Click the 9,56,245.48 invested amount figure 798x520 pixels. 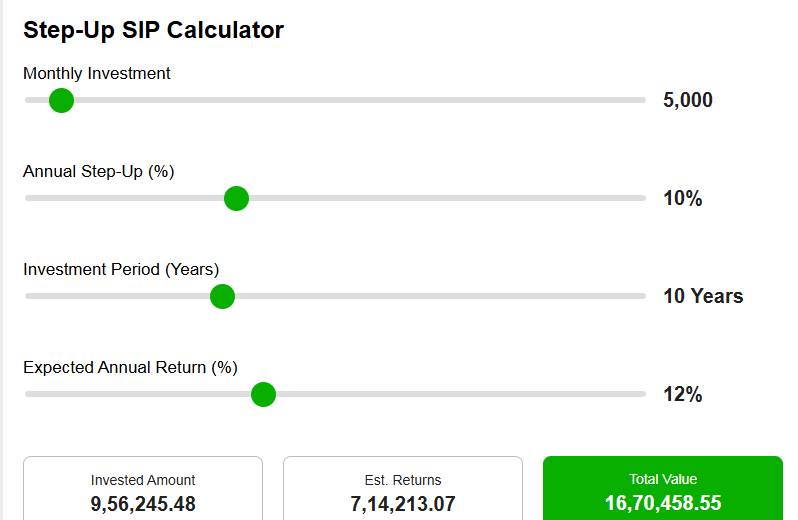click(x=143, y=504)
